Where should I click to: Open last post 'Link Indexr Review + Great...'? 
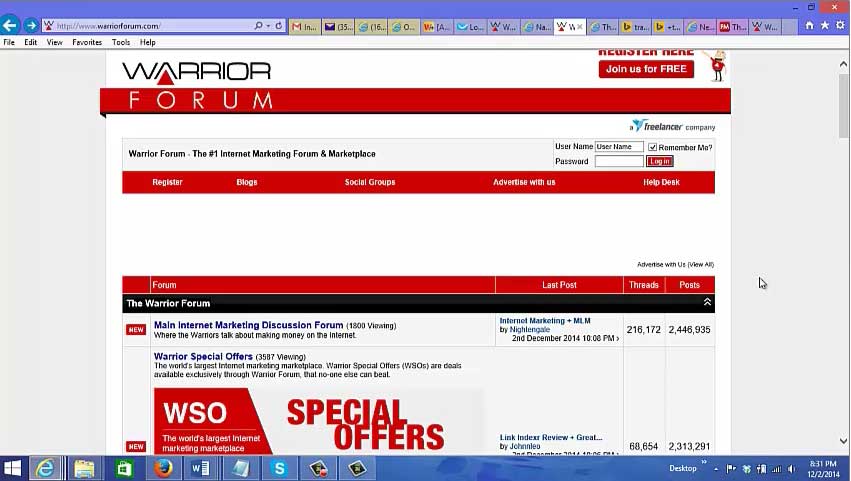551,438
